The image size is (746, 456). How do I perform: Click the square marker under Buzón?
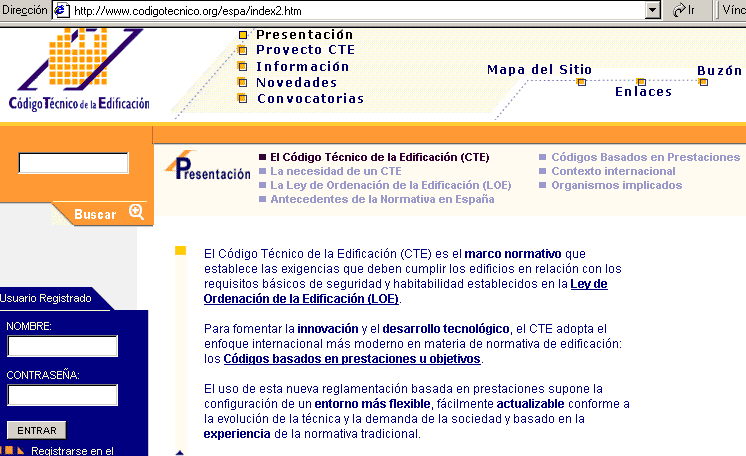(x=704, y=82)
